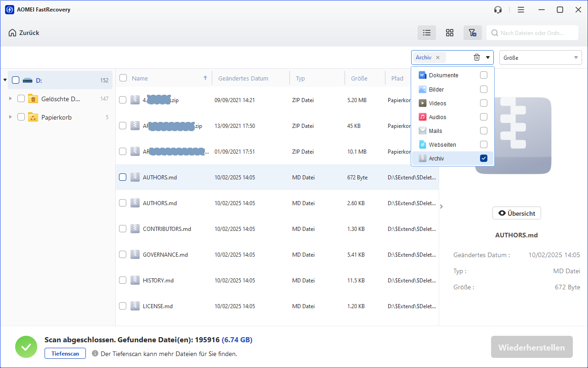Remove the Archiv filter tag

[x=438, y=57]
